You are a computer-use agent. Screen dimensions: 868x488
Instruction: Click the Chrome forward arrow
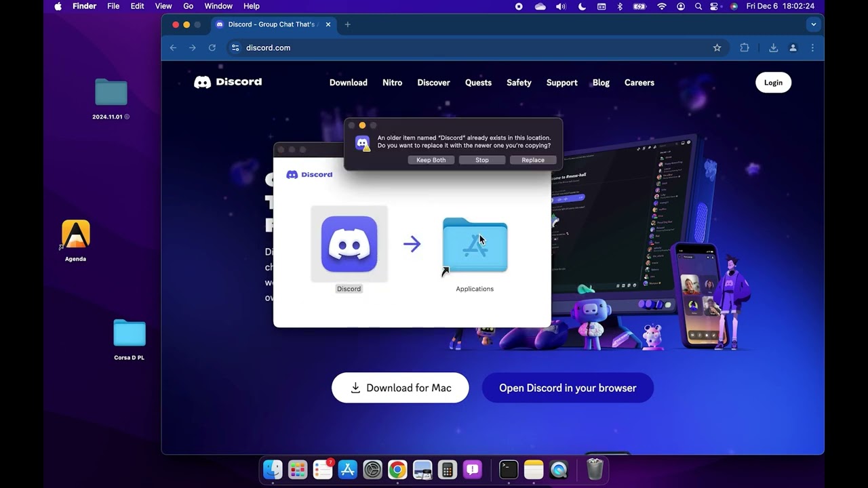(193, 47)
